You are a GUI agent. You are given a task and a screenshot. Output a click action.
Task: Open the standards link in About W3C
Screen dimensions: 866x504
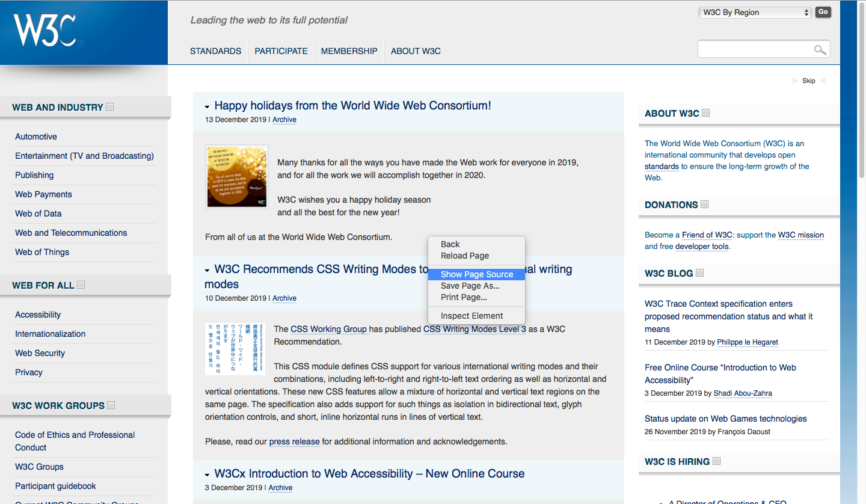click(662, 167)
